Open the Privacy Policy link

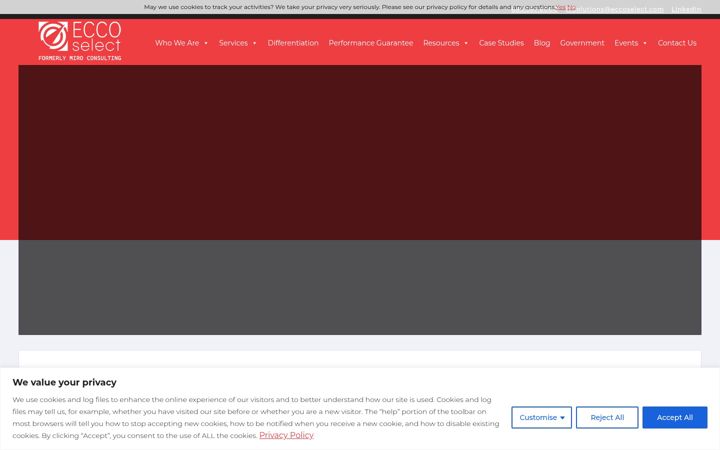pos(286,435)
